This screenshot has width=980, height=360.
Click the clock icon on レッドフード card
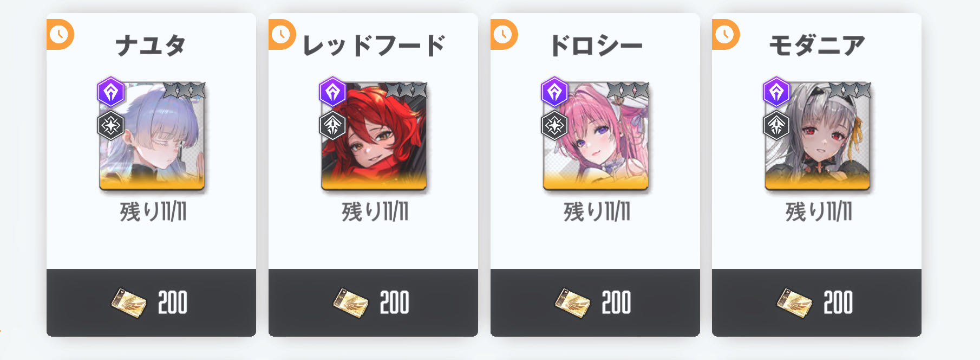(x=281, y=34)
